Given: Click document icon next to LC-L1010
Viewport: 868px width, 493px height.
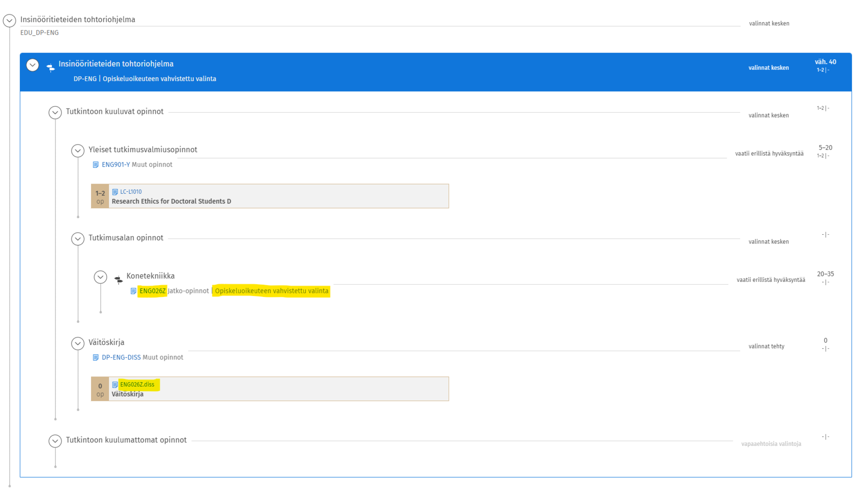Looking at the screenshot, I should coord(115,192).
